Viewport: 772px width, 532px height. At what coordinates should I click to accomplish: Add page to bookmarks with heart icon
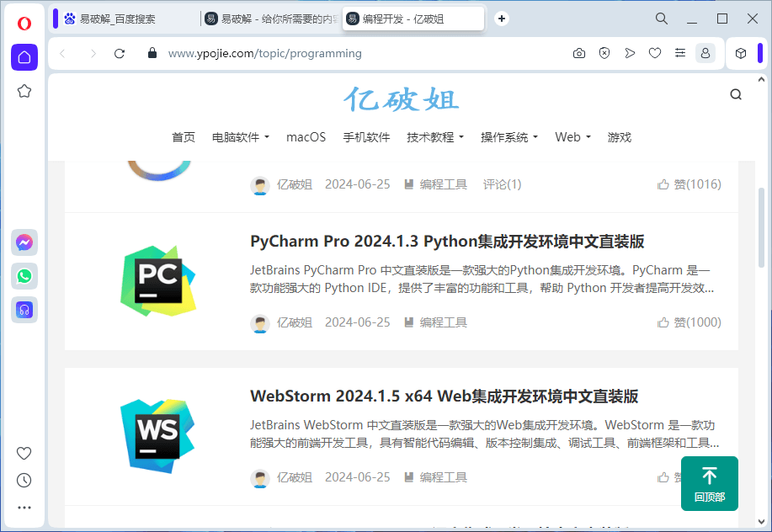pyautogui.click(x=655, y=53)
